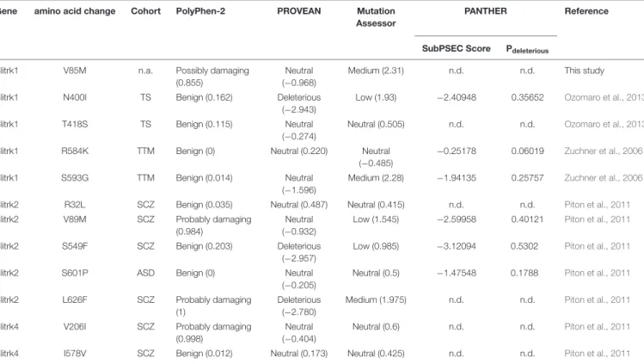Viewport: 644px width, 364px height.
Task: Click the Zuchner et al., 2006 reference for R584K
Action: 603,151
